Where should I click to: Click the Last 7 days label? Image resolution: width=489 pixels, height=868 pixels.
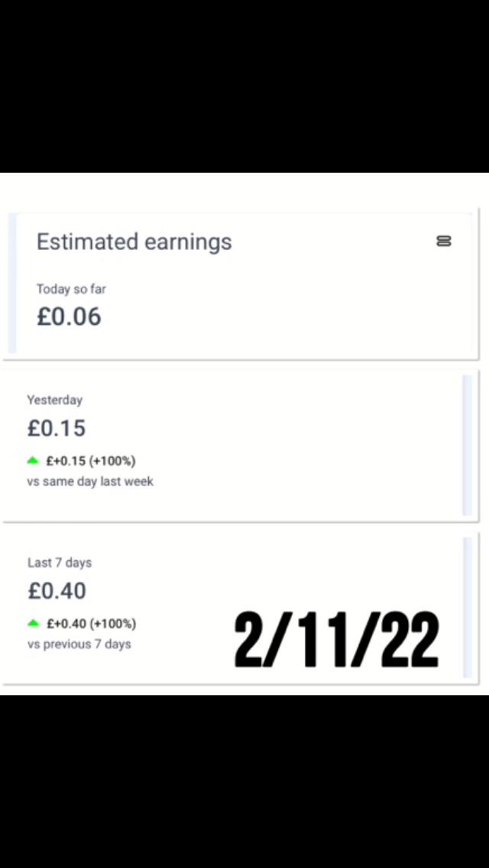pyautogui.click(x=60, y=562)
